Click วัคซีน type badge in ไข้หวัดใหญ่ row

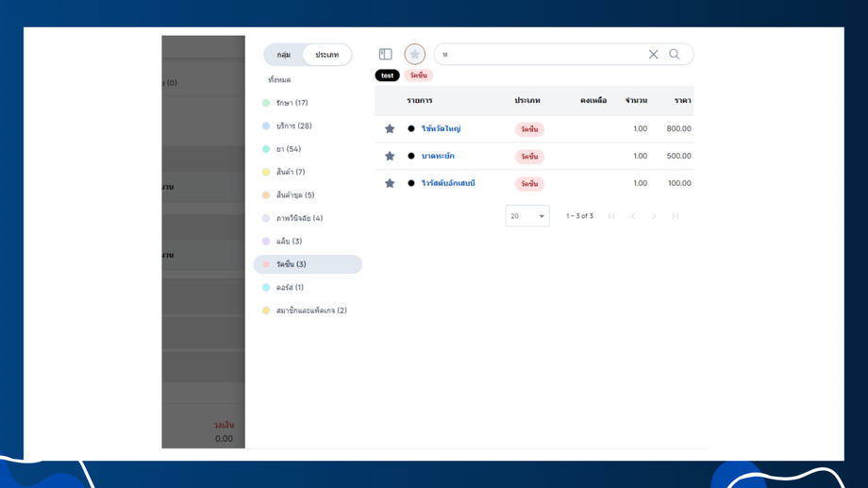click(x=529, y=129)
